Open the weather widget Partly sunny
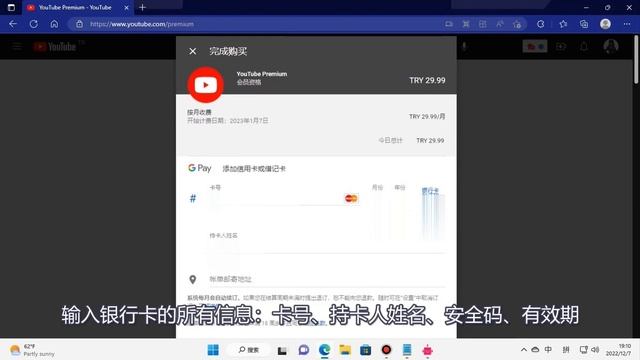Image resolution: width=640 pixels, height=360 pixels. click(33, 350)
